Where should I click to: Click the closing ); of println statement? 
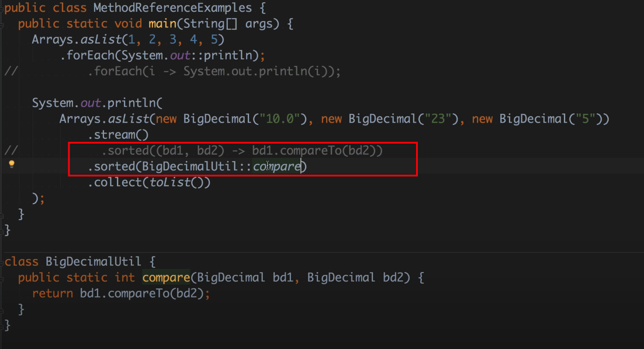38,198
